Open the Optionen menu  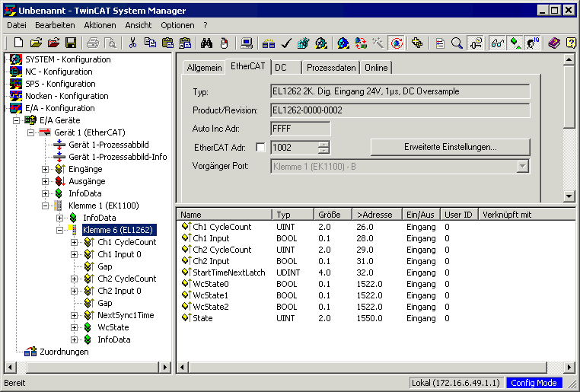click(x=177, y=25)
